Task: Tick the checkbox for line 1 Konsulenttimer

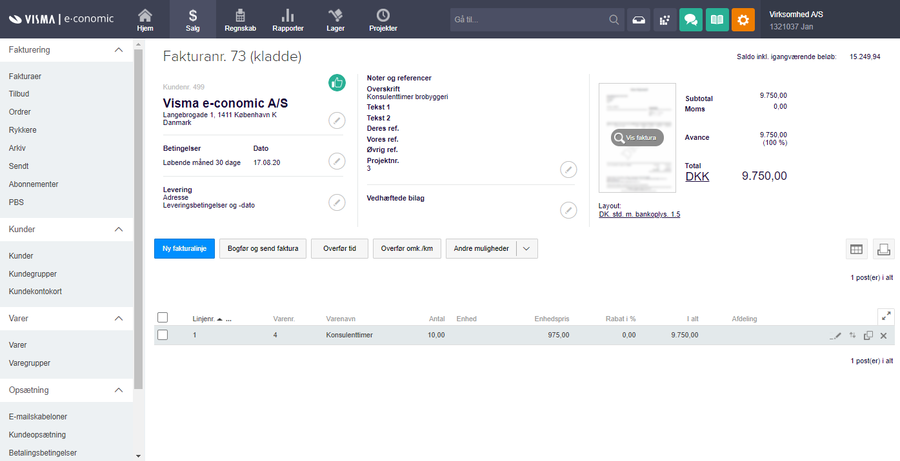Action: coord(162,335)
